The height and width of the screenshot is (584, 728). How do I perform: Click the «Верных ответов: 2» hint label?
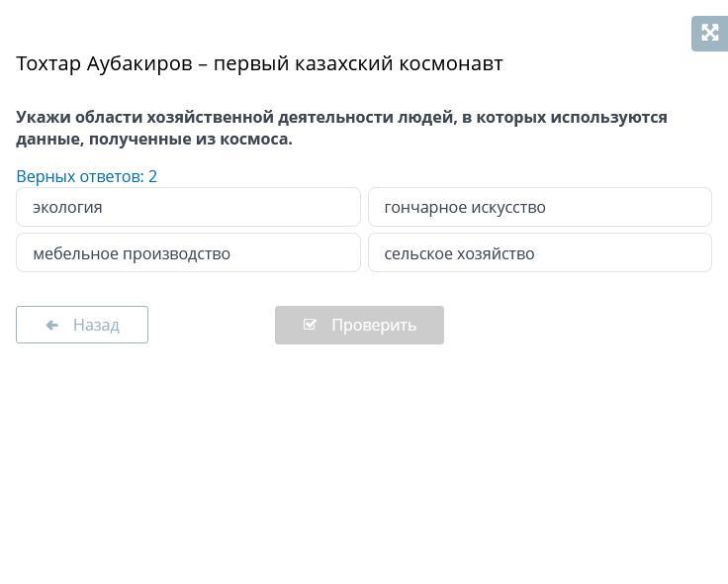(86, 176)
